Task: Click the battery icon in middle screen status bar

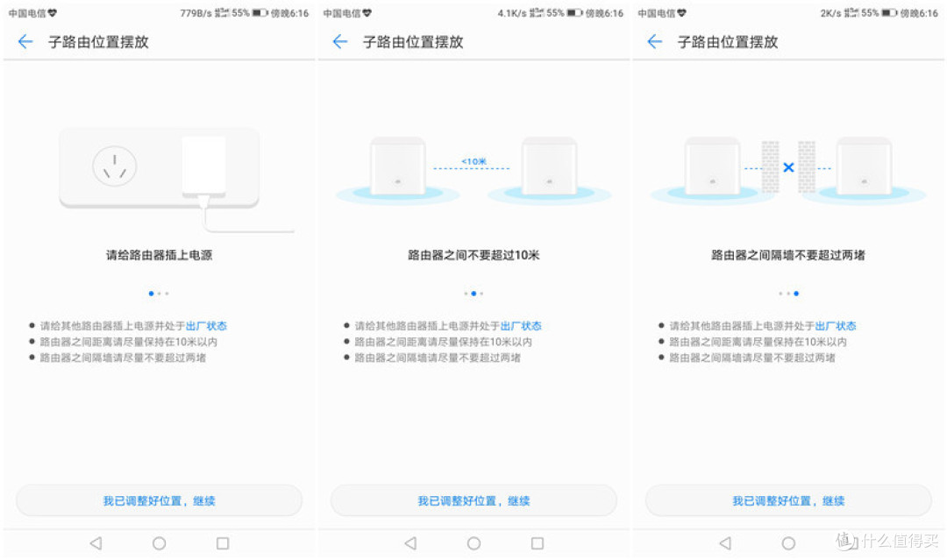Action: (574, 12)
